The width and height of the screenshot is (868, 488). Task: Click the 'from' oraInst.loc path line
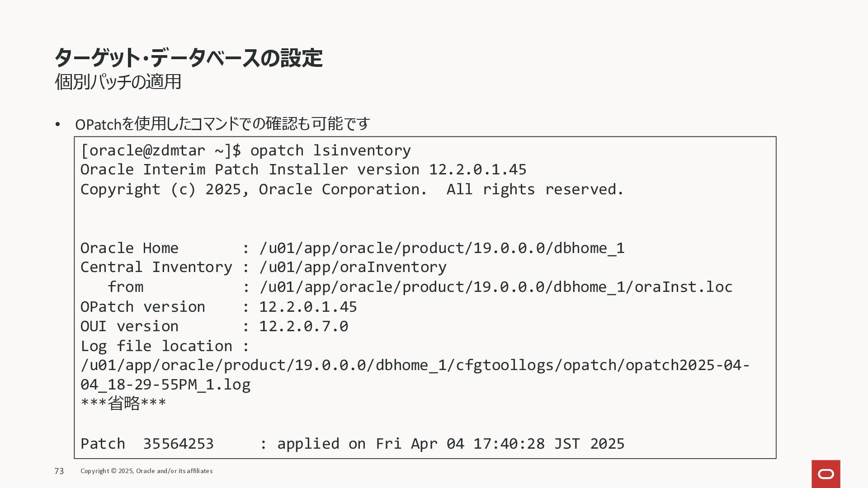[x=420, y=287]
